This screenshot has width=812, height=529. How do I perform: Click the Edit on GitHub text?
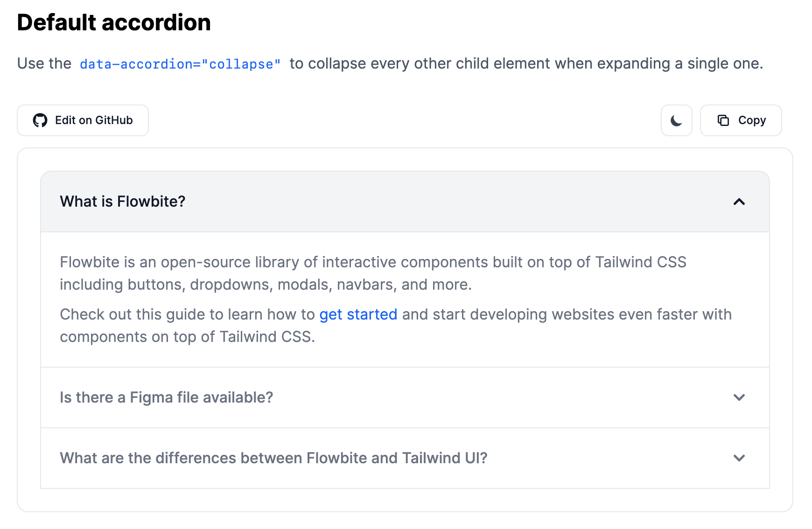pos(94,120)
